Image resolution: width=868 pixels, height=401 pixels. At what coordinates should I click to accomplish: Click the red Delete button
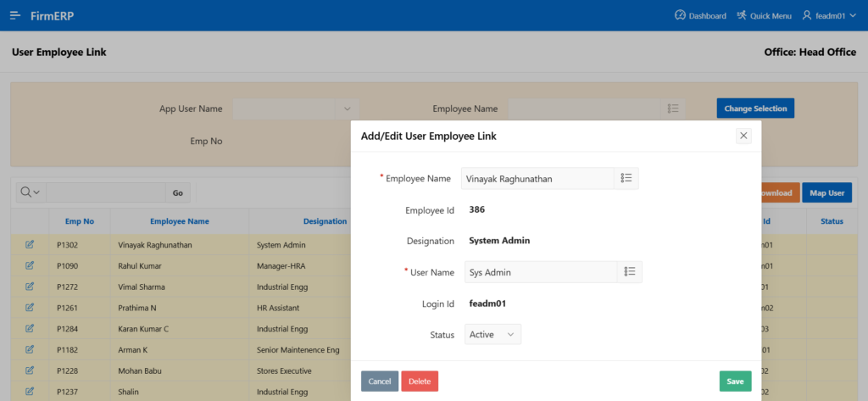(x=420, y=382)
